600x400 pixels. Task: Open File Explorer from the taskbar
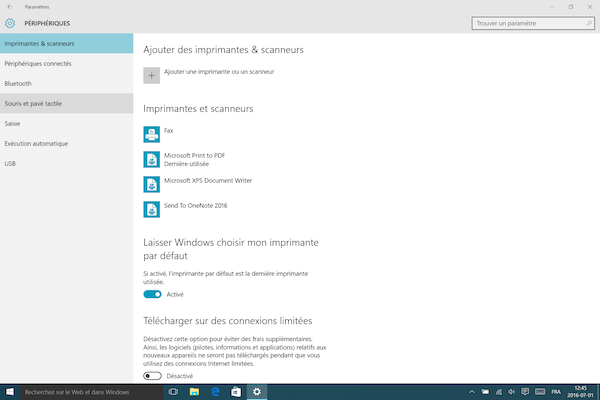tap(194, 392)
